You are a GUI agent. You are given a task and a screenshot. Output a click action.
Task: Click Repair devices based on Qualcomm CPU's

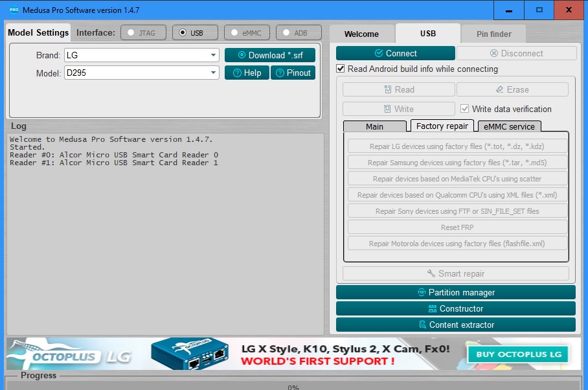click(457, 194)
